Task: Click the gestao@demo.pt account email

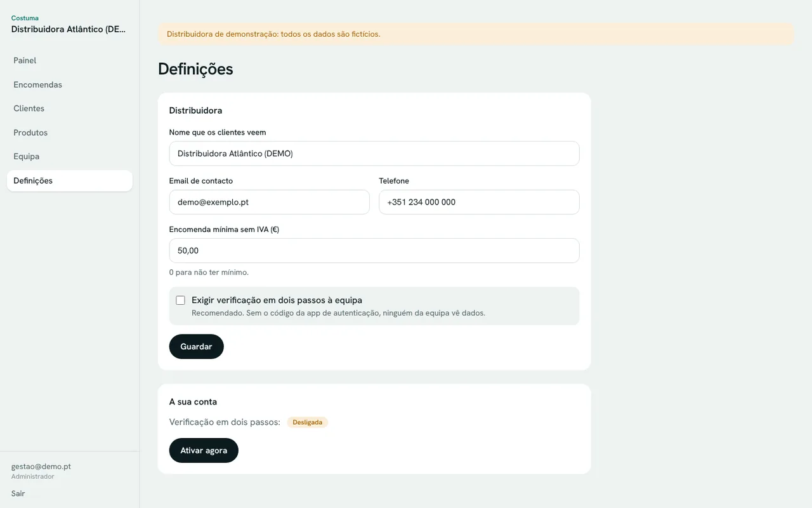Action: 41,466
